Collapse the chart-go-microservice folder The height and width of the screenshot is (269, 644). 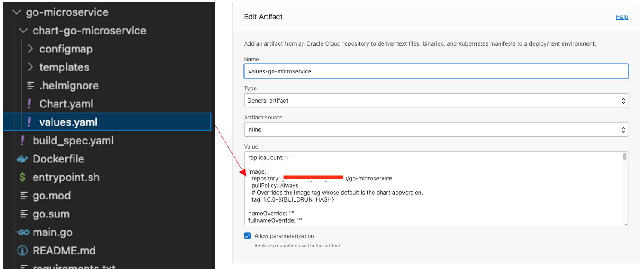coord(23,31)
